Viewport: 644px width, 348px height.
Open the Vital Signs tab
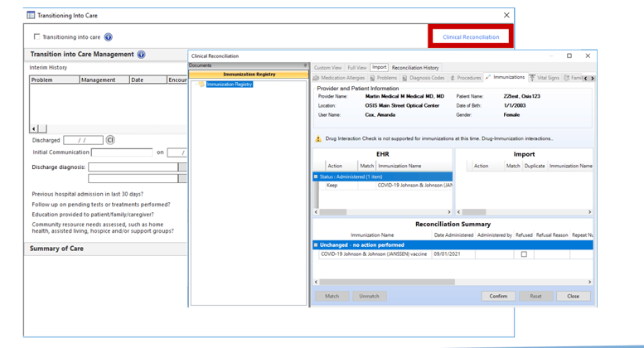click(x=545, y=78)
